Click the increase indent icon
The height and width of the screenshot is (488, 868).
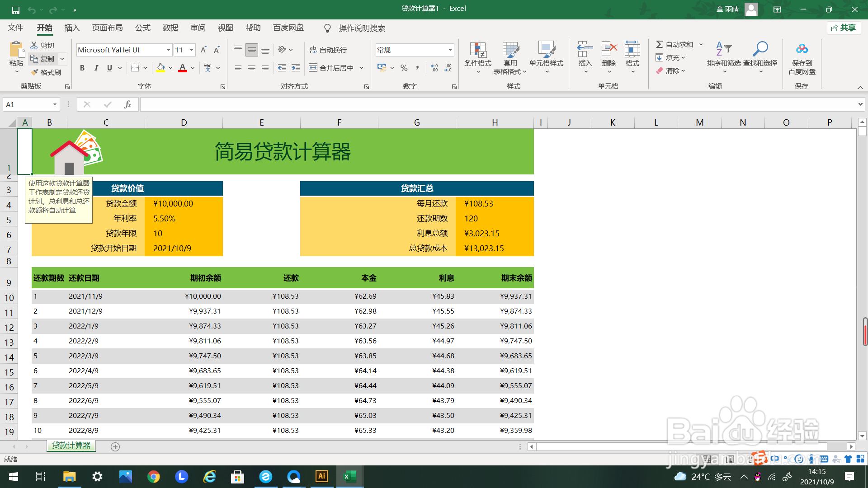tap(296, 68)
